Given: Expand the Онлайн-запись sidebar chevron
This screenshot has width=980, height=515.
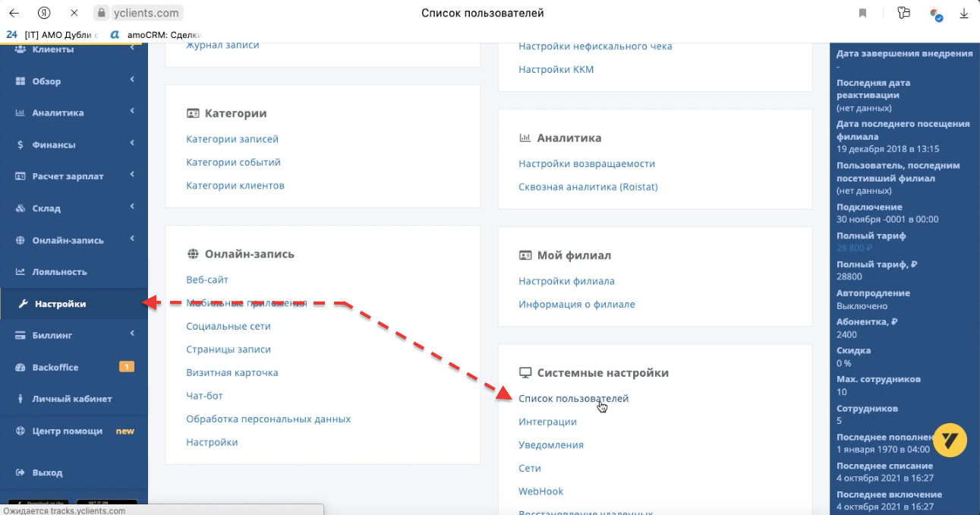Looking at the screenshot, I should pos(132,238).
